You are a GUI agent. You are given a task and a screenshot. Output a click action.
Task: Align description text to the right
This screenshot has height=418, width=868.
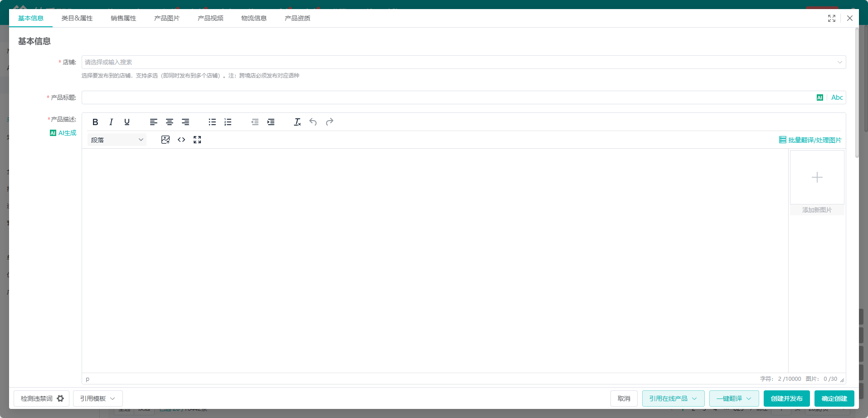click(185, 122)
